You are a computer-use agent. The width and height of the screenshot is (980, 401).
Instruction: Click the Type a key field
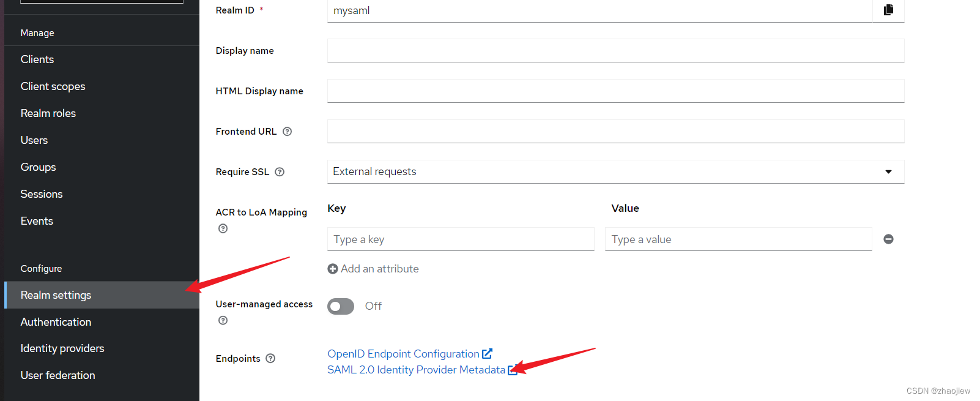click(461, 239)
